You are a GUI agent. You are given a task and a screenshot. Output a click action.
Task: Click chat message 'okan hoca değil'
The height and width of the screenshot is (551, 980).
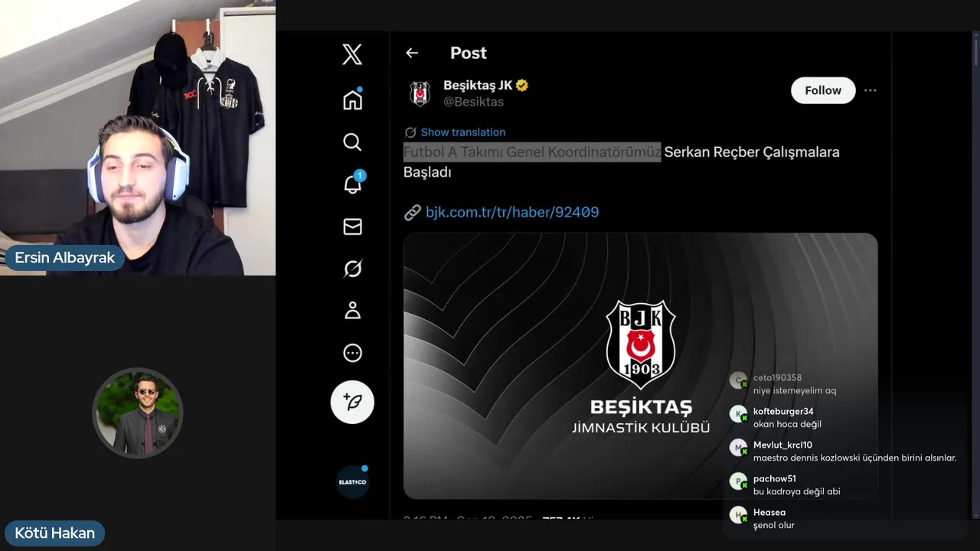point(787,424)
